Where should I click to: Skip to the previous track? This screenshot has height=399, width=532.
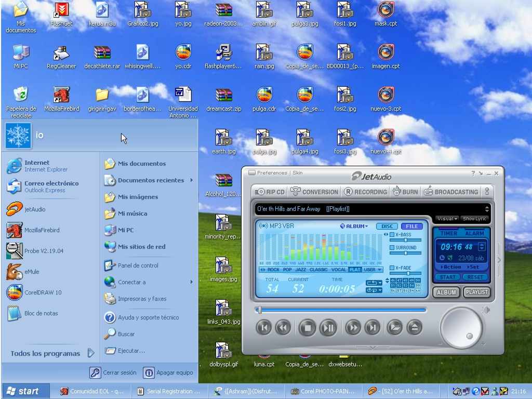264,327
